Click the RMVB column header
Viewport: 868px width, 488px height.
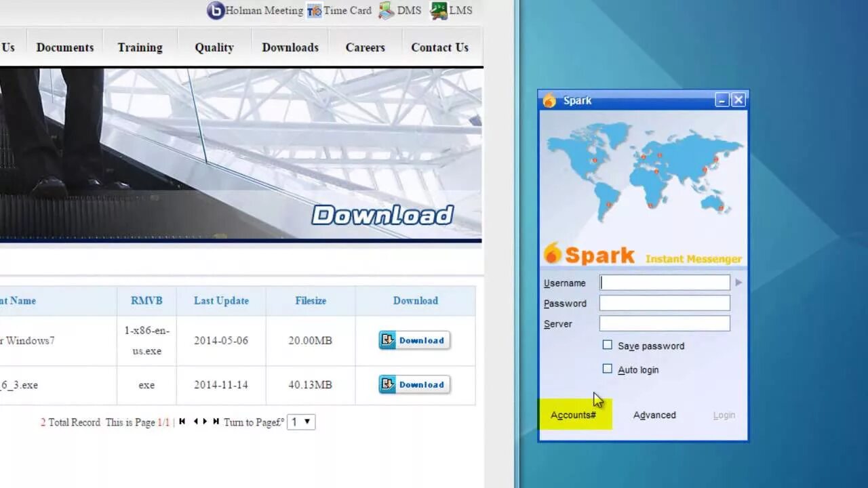point(146,300)
